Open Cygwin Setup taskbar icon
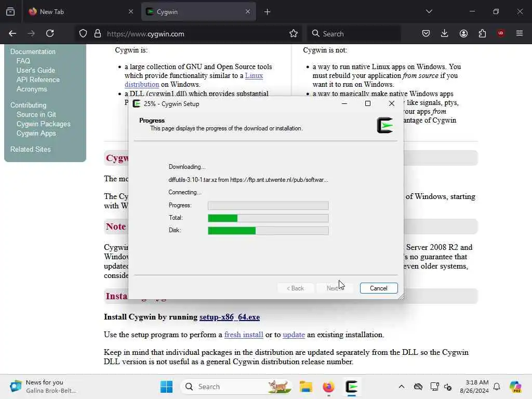 click(x=352, y=387)
